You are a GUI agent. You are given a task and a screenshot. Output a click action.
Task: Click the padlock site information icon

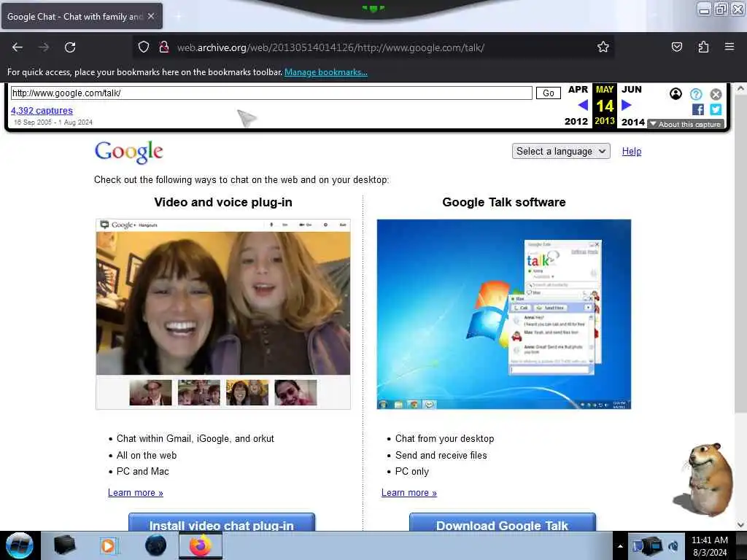click(164, 47)
